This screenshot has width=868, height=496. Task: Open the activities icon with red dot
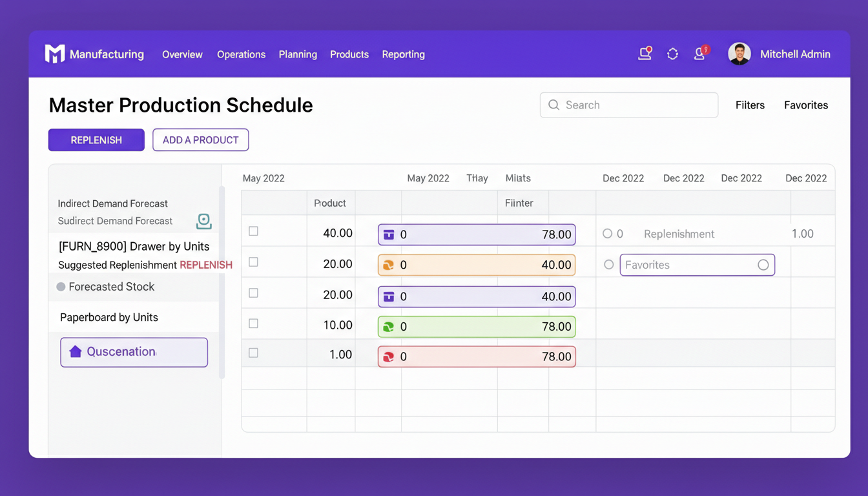tap(645, 54)
